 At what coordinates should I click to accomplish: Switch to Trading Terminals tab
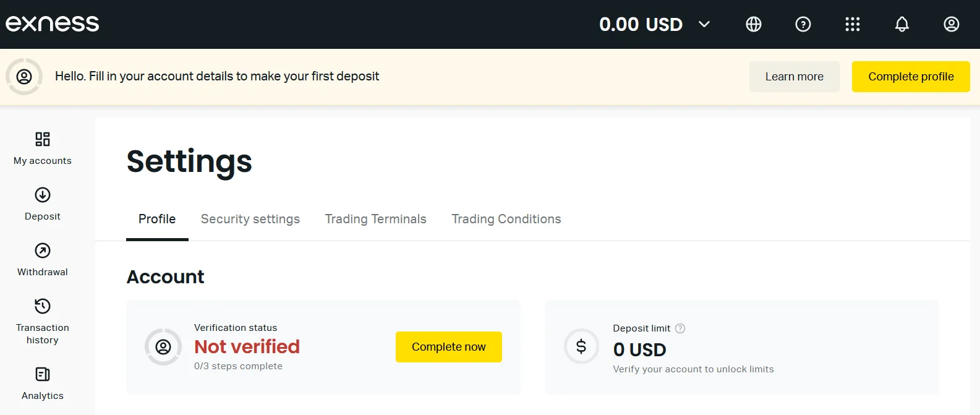376,219
